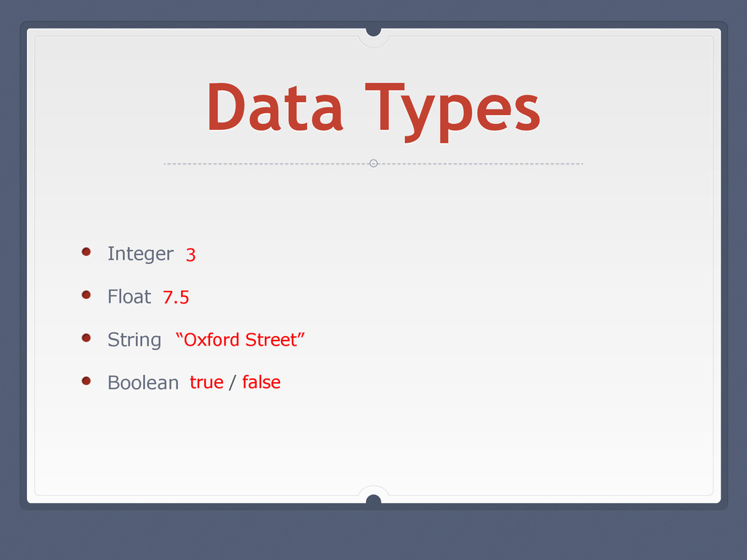Click the bullet beside Float
747x560 pixels.
pyautogui.click(x=86, y=295)
